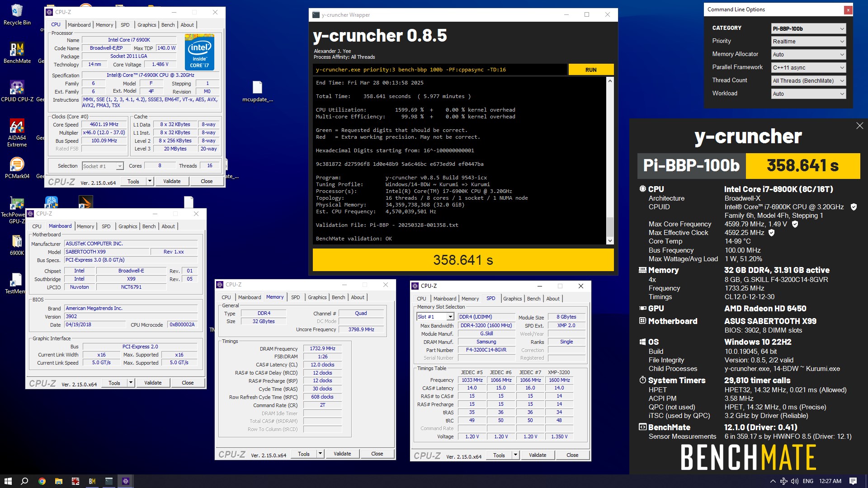This screenshot has height=488, width=868.
Task: Click Close in the CPU-Z Memory window
Action: tap(377, 454)
